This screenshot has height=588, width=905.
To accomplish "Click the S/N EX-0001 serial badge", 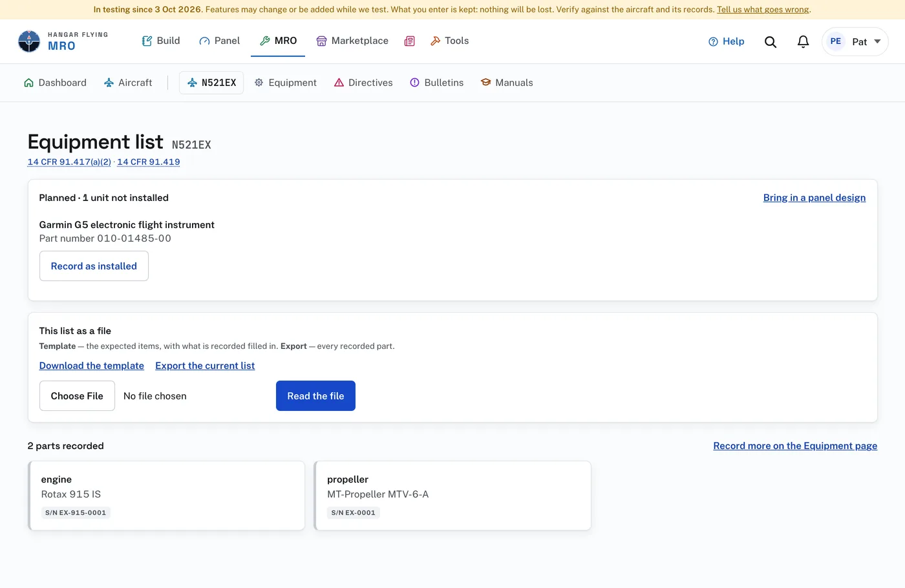I will [x=354, y=513].
